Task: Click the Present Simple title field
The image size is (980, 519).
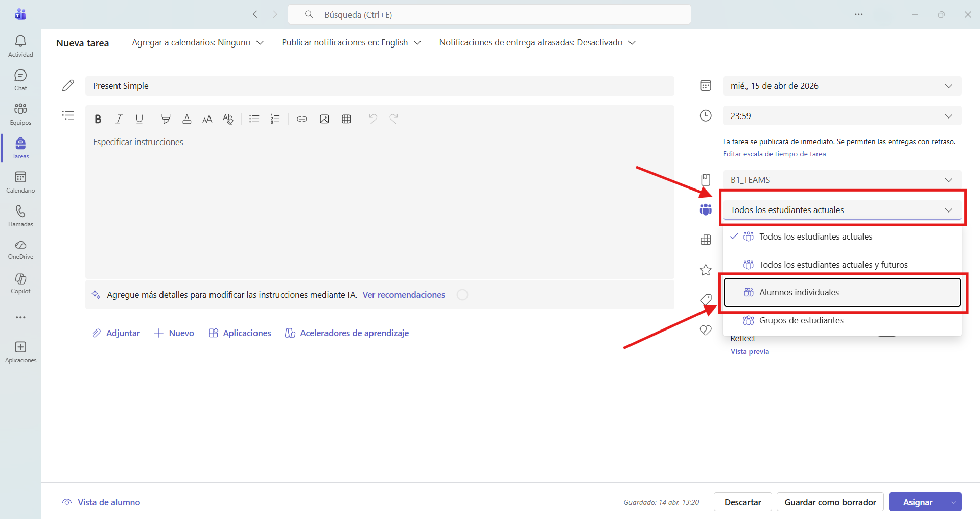Action: (x=380, y=86)
